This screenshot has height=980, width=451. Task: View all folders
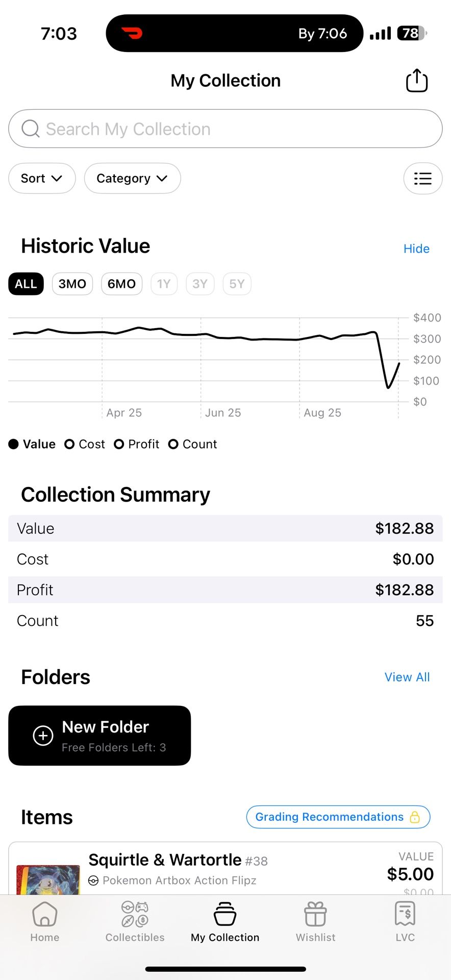(x=407, y=677)
